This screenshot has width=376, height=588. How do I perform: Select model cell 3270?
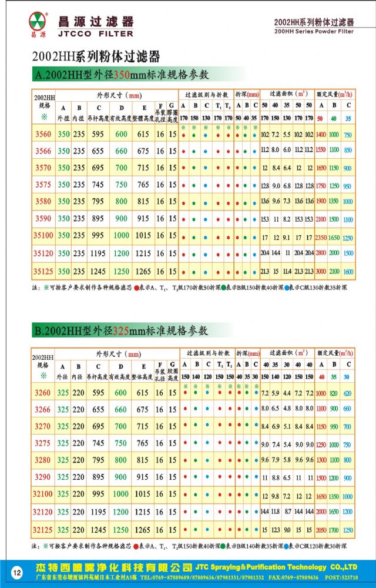click(43, 426)
